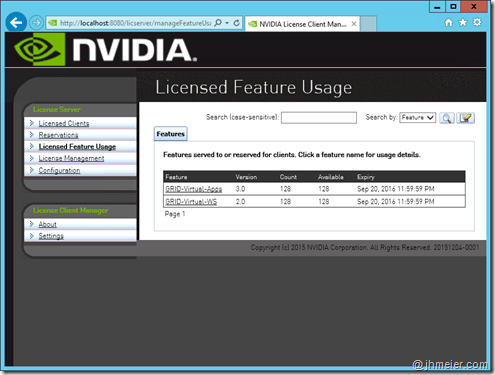Click the Count column header
The image size is (495, 375).
coord(288,177)
